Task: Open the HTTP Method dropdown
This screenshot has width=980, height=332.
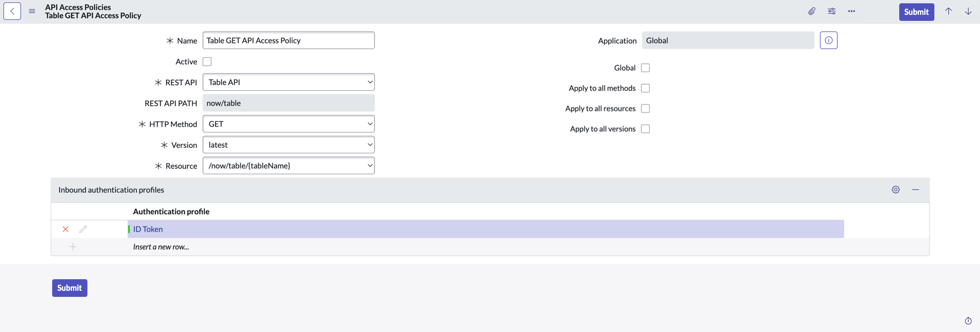Action: point(289,124)
